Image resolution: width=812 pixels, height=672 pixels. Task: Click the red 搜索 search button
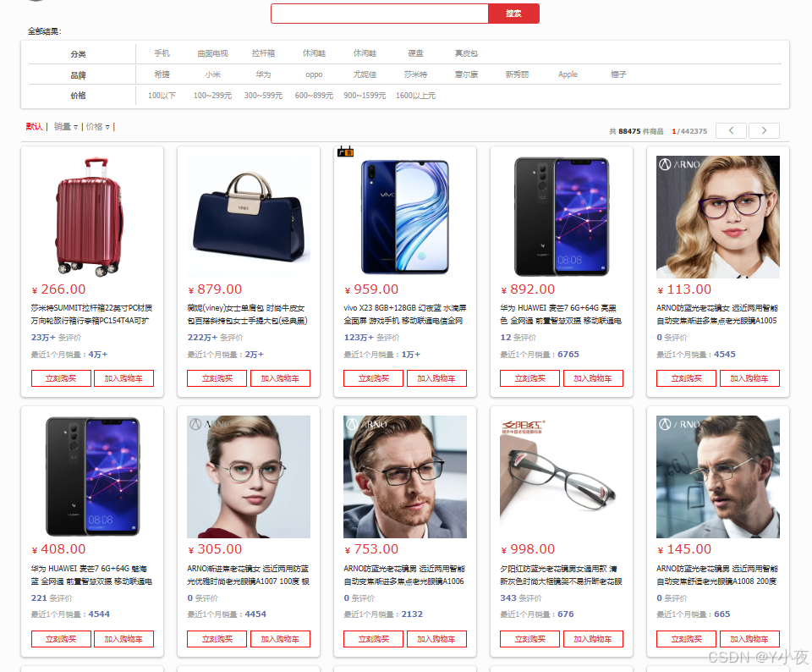513,14
